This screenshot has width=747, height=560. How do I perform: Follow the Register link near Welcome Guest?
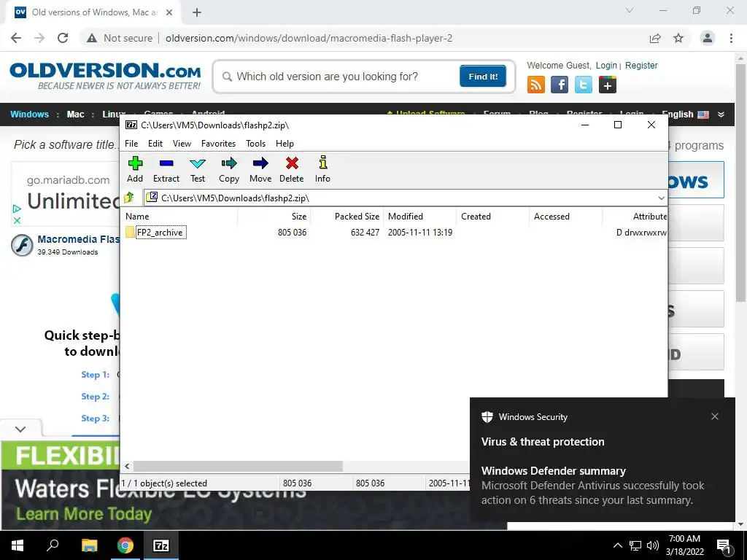click(641, 65)
